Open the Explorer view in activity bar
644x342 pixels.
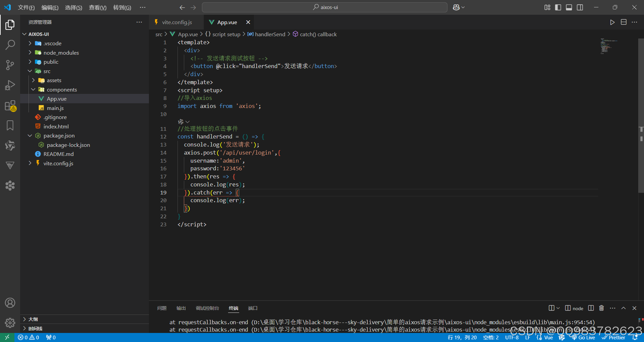click(x=10, y=24)
